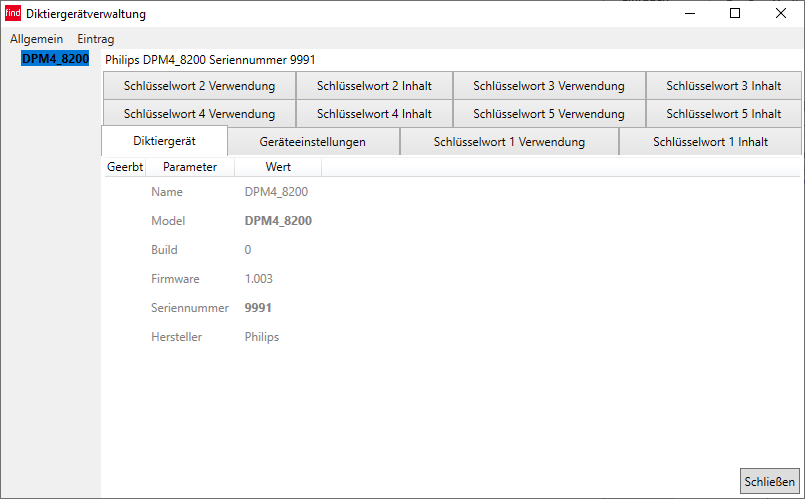Screen dimensions: 805x499
Task: Click the Schließen button
Action: [770, 482]
